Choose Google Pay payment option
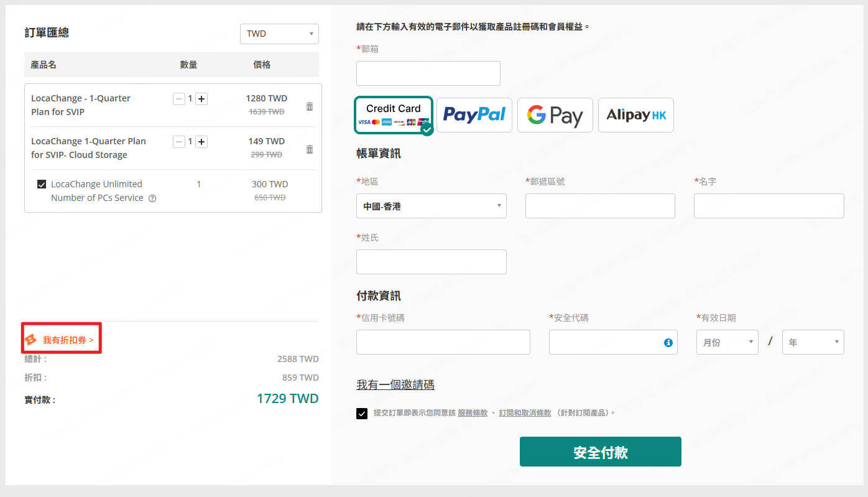 pyautogui.click(x=555, y=115)
